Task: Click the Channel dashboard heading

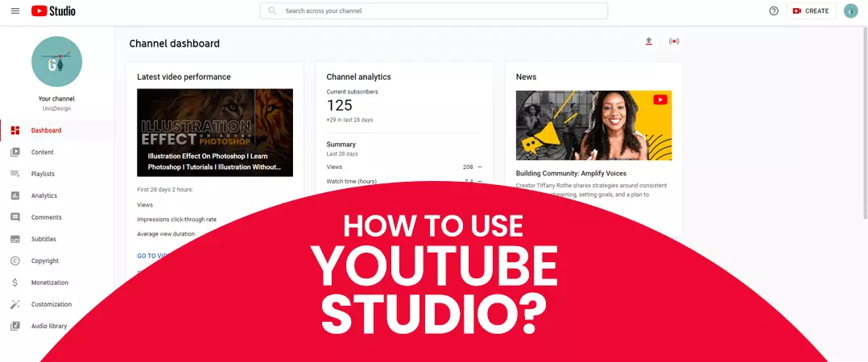Action: pos(175,43)
